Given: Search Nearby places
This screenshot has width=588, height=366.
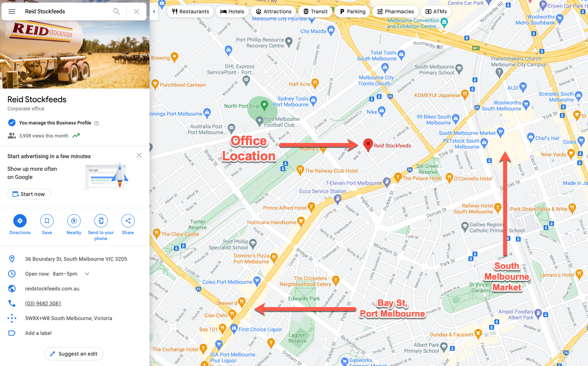Looking at the screenshot, I should (74, 224).
